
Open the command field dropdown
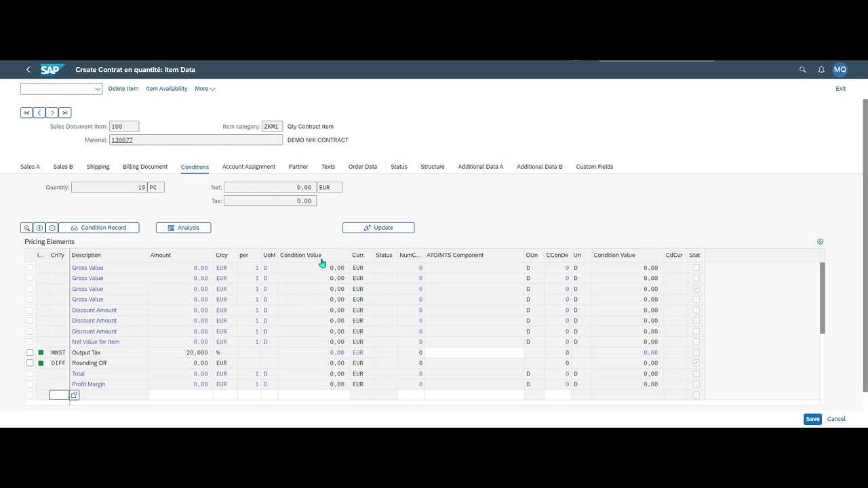[98, 89]
